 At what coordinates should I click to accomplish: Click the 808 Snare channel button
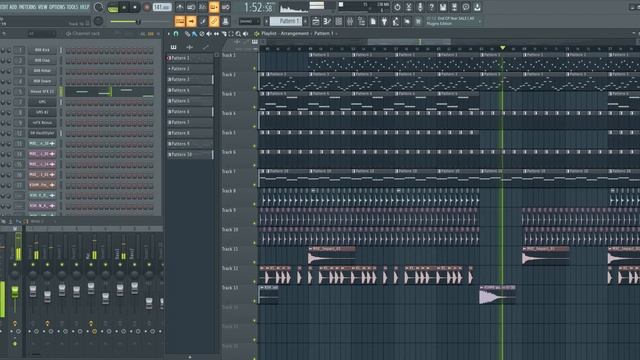[x=42, y=81]
